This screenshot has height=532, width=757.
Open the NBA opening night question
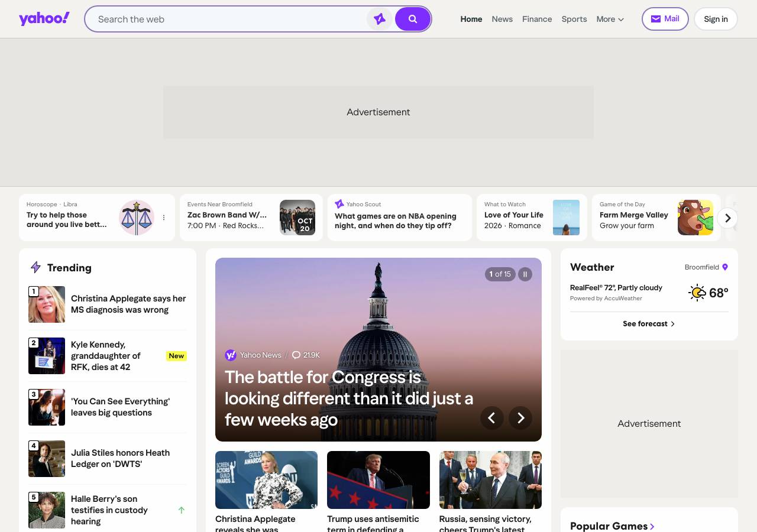tap(396, 220)
